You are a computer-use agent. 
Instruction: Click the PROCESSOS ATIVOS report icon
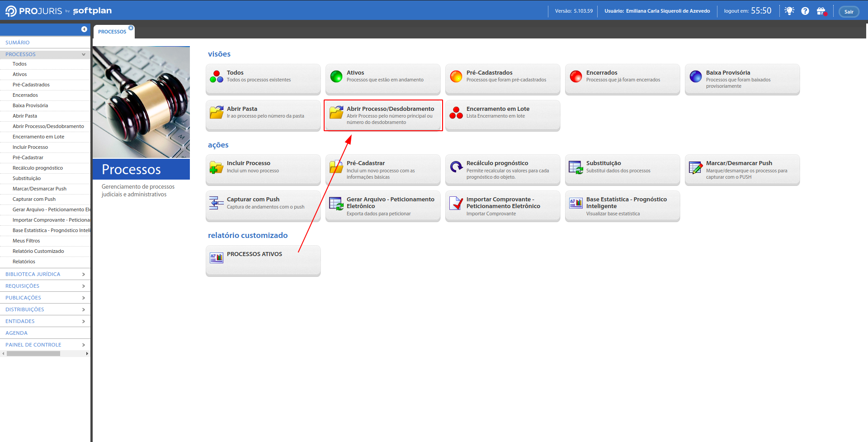click(x=217, y=258)
